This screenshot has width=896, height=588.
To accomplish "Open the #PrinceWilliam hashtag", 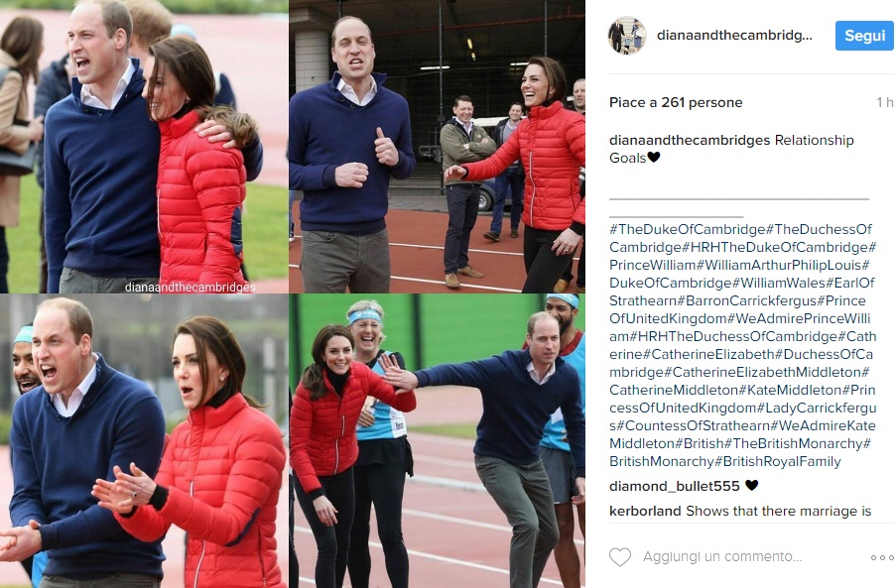I will (653, 265).
